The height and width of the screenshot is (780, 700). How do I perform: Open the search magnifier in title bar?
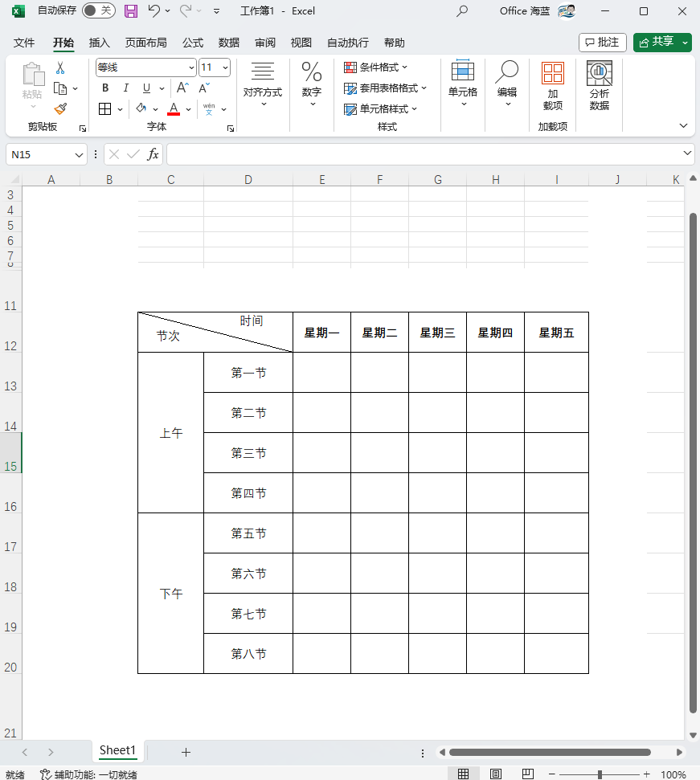462,11
